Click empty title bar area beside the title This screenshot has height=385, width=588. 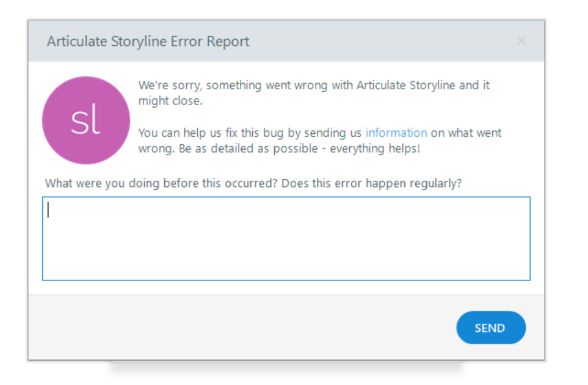(379, 42)
